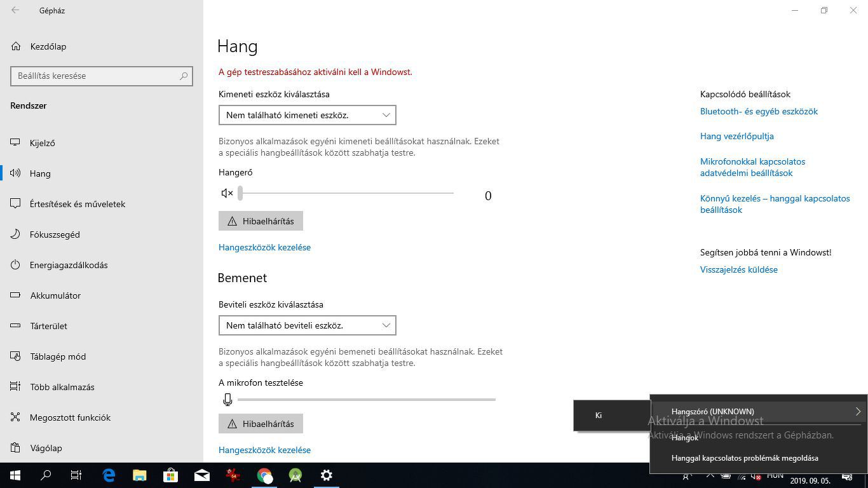Viewport: 868px width, 488px height.
Task: Expand the Beviteli eszköz input device dropdown
Action: 308,325
